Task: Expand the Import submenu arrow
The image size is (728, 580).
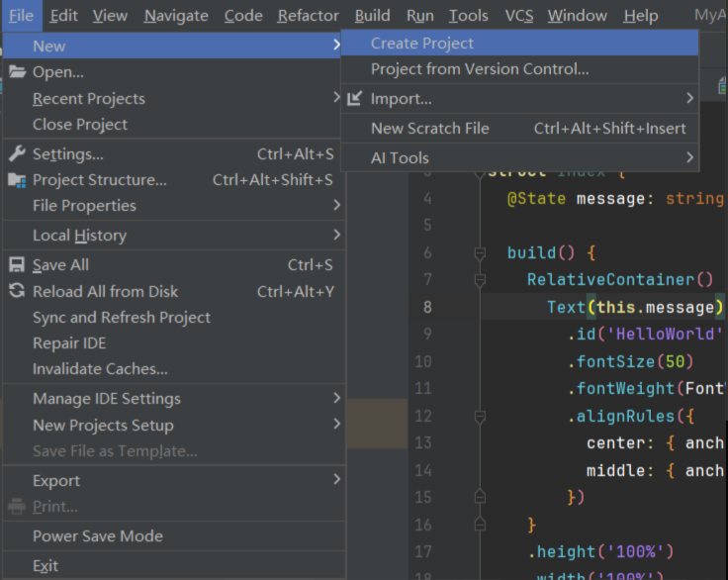Action: click(690, 98)
